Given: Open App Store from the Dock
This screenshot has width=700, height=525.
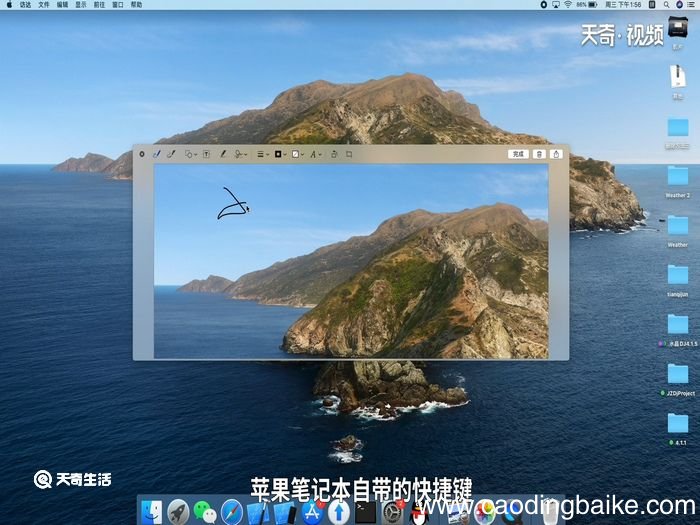Looking at the screenshot, I should point(312,512).
